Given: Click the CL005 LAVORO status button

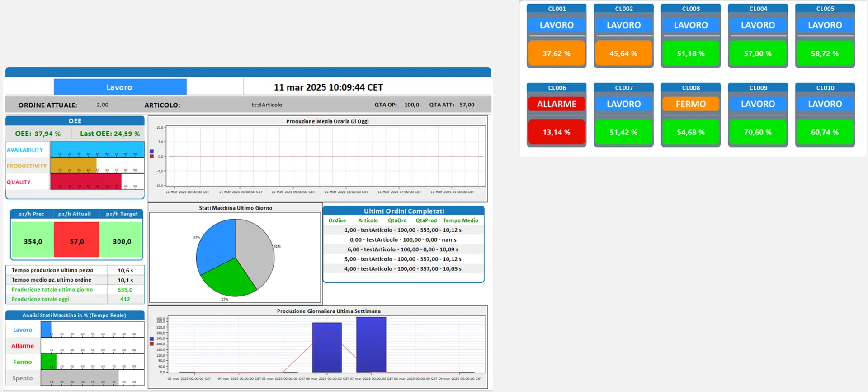Looking at the screenshot, I should tap(825, 25).
